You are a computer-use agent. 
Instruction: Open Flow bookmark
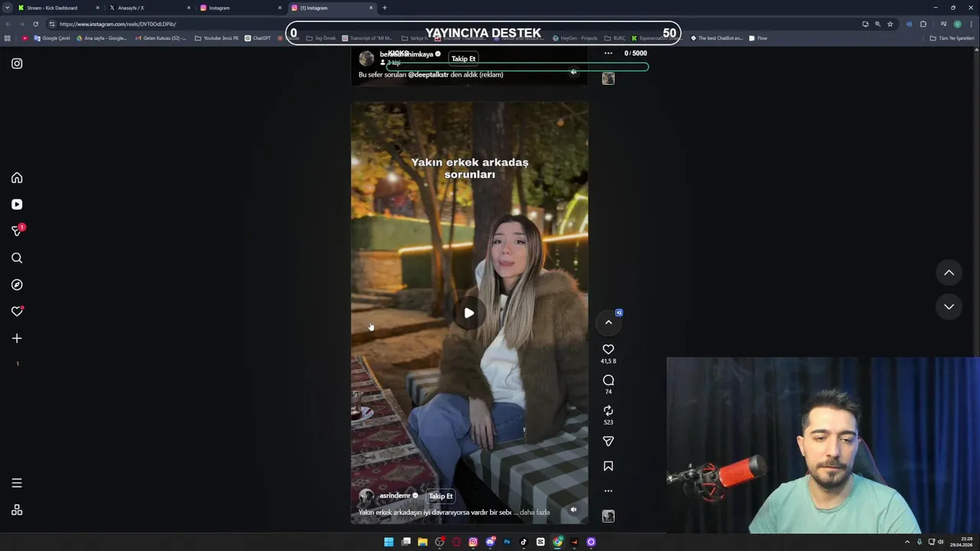coord(758,38)
